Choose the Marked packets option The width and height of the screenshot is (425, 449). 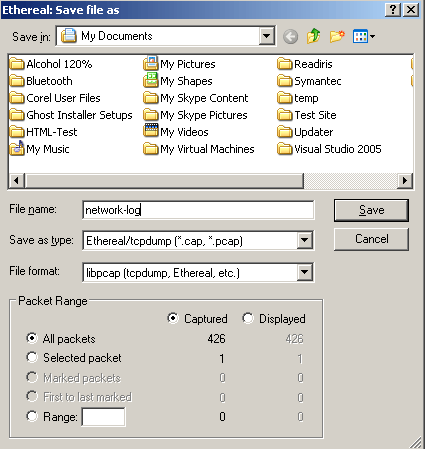32,377
